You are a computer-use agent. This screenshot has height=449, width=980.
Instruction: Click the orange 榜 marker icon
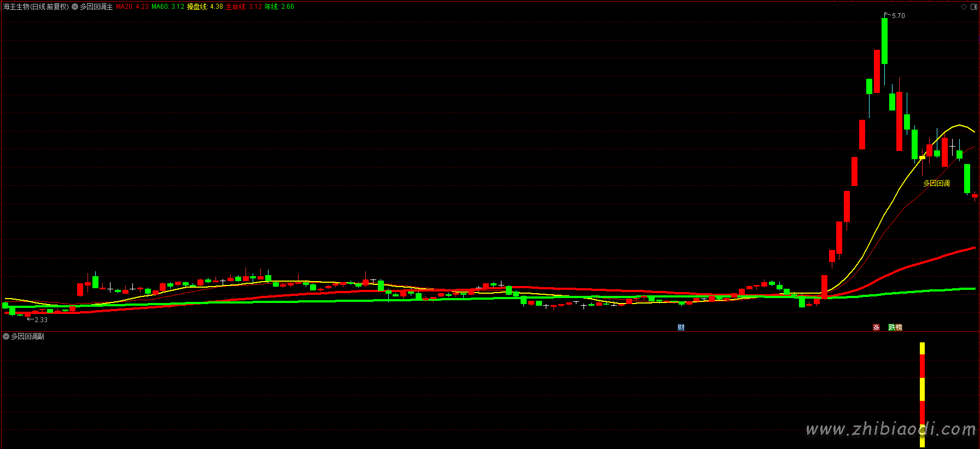click(899, 328)
